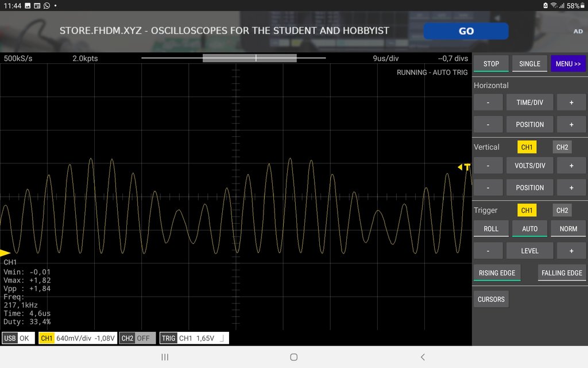Click the 217,1kHz frequency value
588x368 pixels.
click(21, 305)
